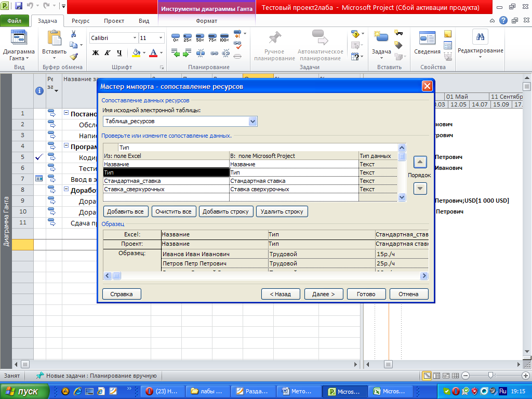Open the Файл tab
Image resolution: width=532 pixels, height=399 pixels.
tap(14, 21)
